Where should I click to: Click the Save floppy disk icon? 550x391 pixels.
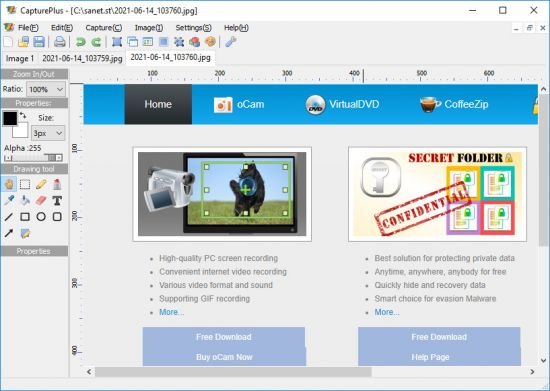(39, 42)
